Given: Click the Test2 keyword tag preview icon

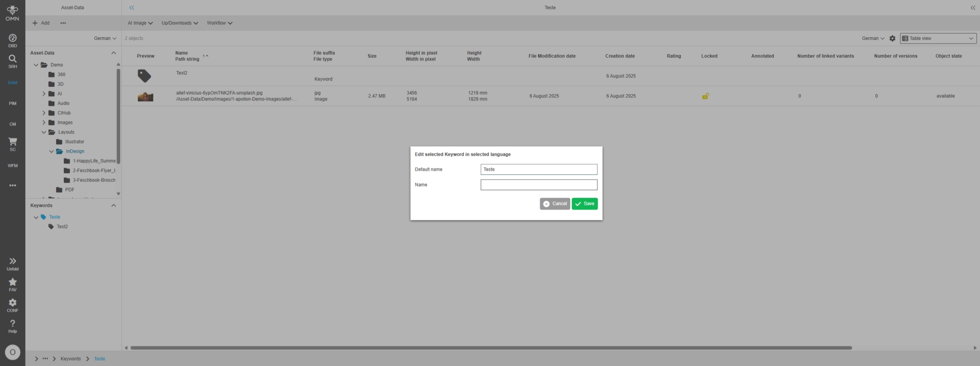Looking at the screenshot, I should [x=144, y=76].
